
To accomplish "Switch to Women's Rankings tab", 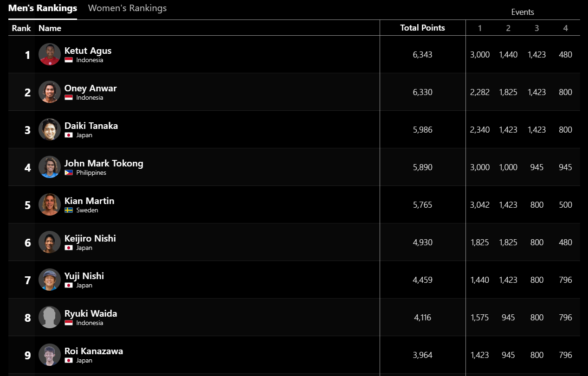I will 127,8.
